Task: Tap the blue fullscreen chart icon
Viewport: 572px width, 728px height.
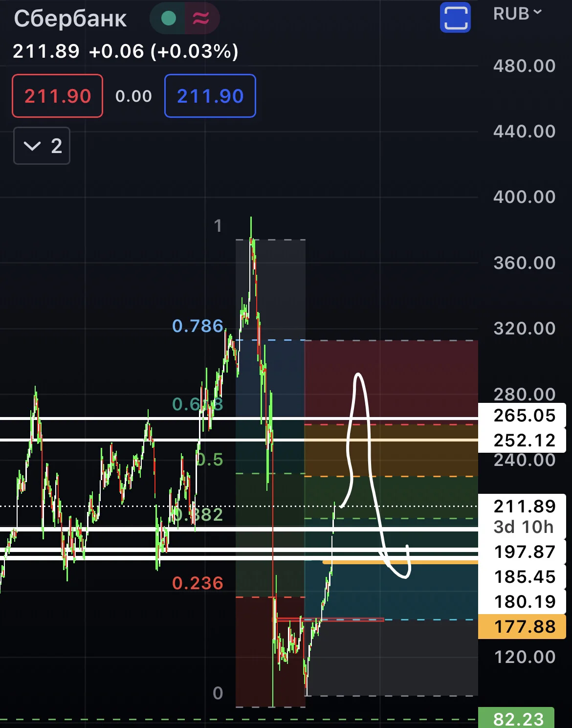Action: pos(455,18)
